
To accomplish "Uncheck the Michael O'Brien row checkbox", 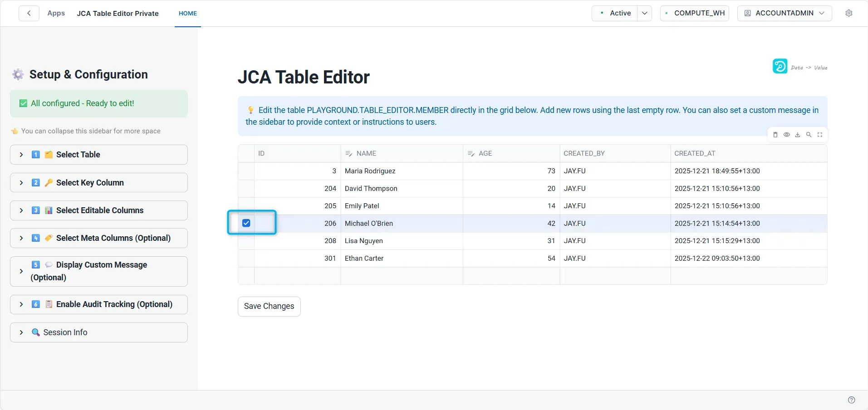I will click(x=246, y=223).
